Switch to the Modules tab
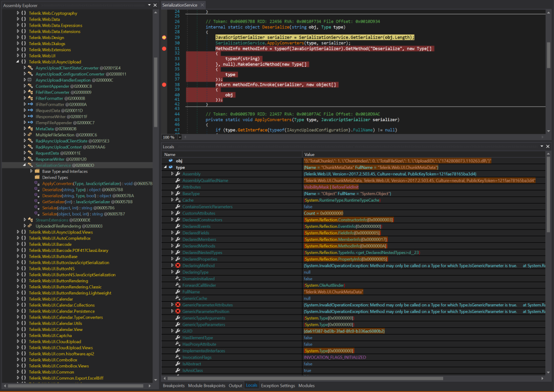Image resolution: width=554 pixels, height=392 pixels. tap(306, 386)
